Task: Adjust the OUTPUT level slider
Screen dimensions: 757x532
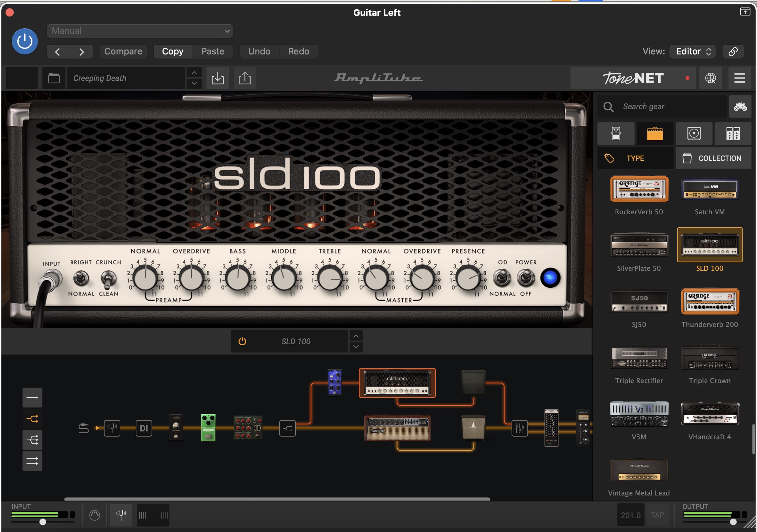Action: pos(733,522)
